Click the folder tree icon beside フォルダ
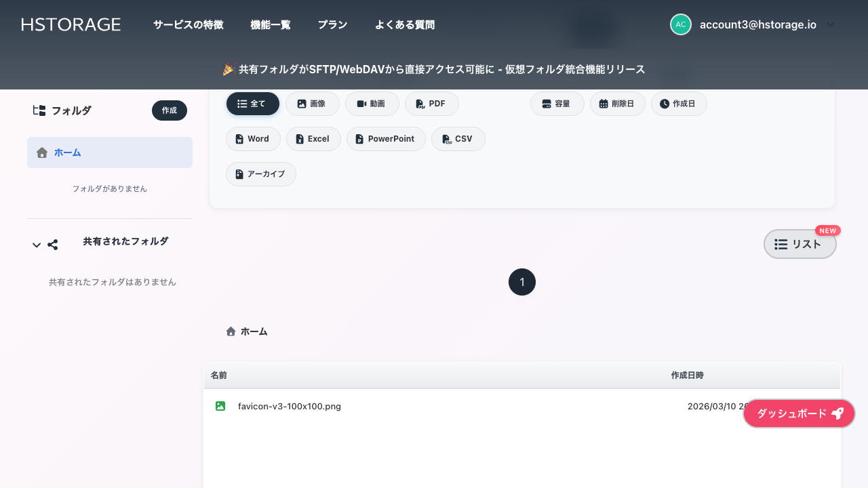This screenshot has height=488, width=868. point(39,110)
